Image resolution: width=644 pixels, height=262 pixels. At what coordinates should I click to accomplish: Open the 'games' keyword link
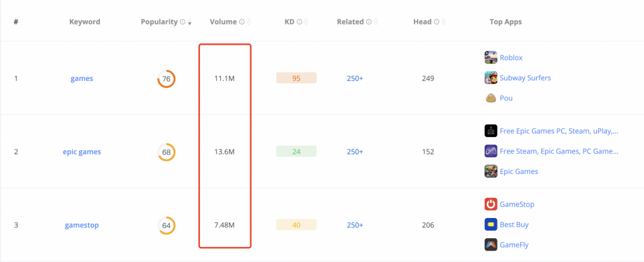tap(82, 79)
